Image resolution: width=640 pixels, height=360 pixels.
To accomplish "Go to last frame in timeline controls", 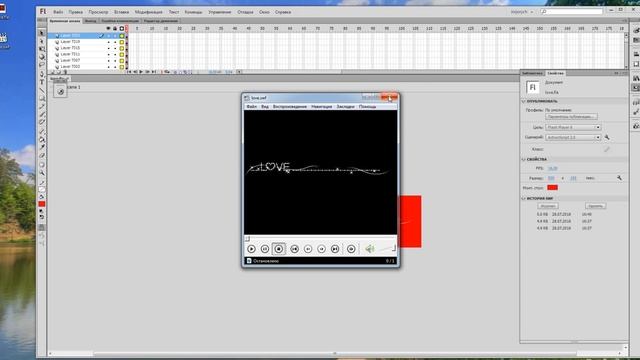I will [x=154, y=72].
